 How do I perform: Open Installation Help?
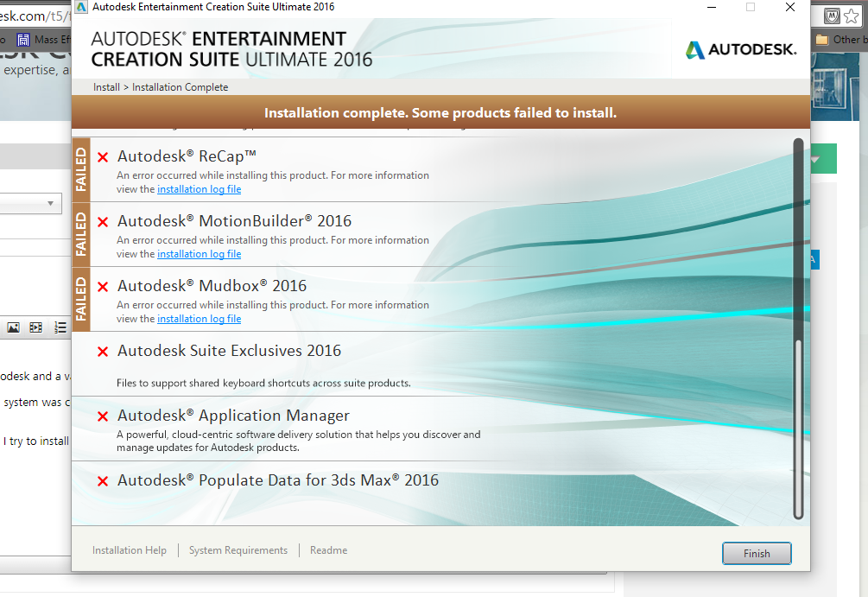[x=129, y=549]
